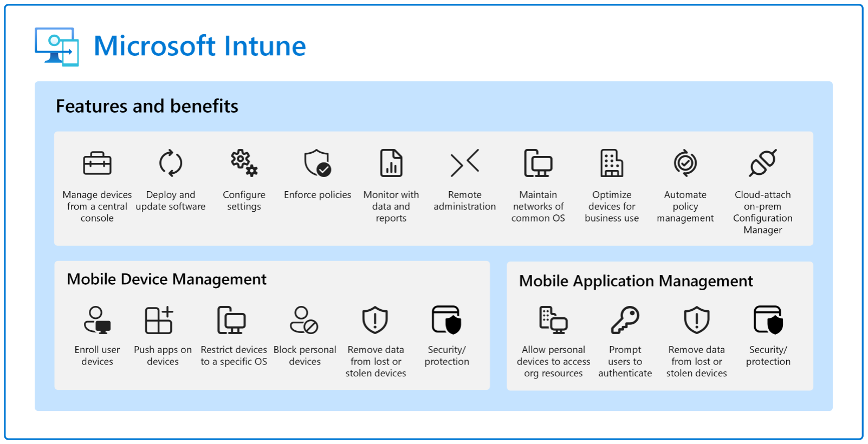The height and width of the screenshot is (444, 868).
Task: Open the Monitor with data and reports icon
Action: pos(391,163)
